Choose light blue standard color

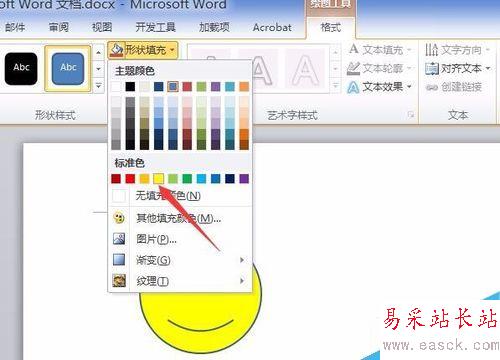point(201,179)
